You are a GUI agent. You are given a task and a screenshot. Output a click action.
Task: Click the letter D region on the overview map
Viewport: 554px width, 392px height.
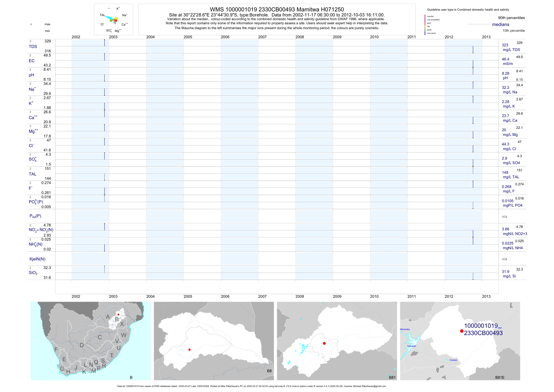point(82,345)
